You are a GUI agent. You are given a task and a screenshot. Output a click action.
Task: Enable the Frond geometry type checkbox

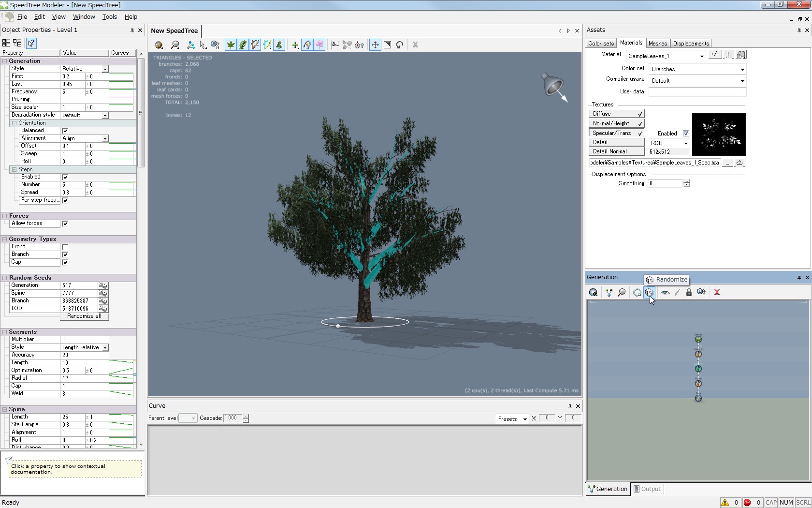pyautogui.click(x=65, y=247)
